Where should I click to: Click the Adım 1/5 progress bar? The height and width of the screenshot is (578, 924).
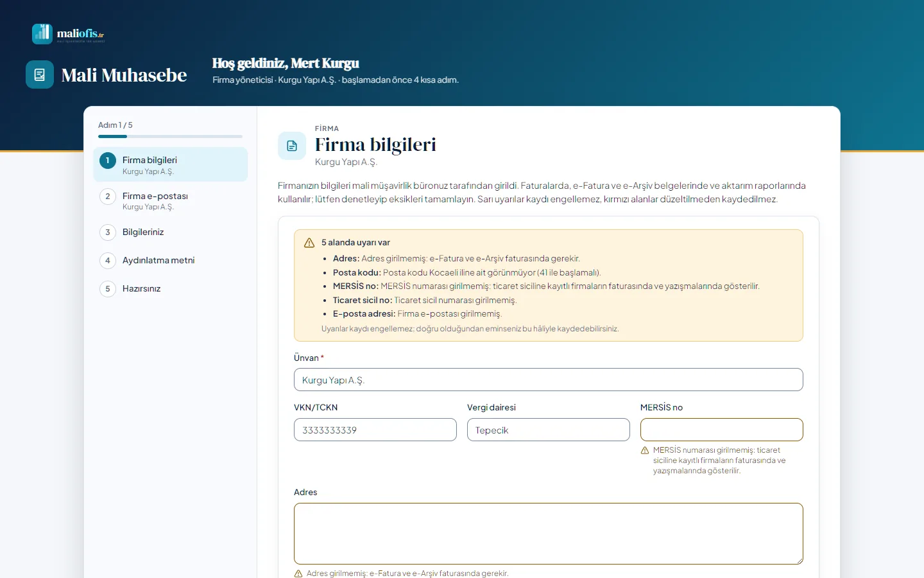click(x=170, y=136)
